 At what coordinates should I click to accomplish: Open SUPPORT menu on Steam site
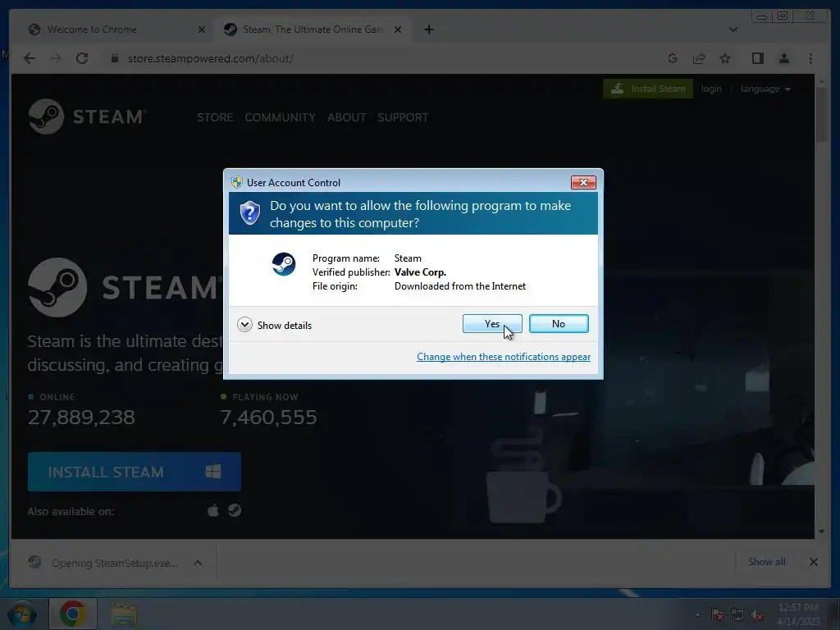point(403,117)
